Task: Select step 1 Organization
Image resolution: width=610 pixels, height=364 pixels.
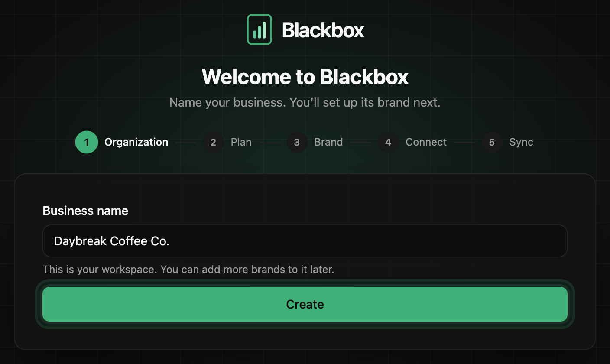Action: (122, 142)
